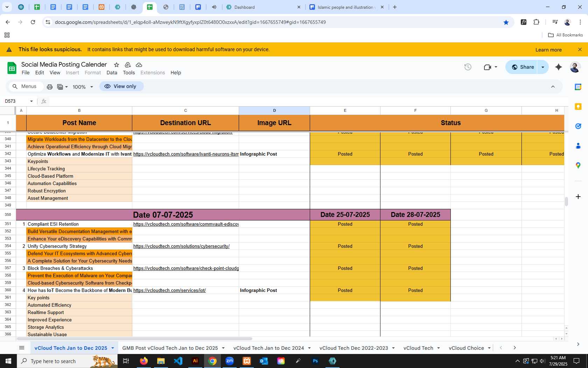Open the all sheets list icon
Image resolution: width=588 pixels, height=368 pixels.
[22, 348]
